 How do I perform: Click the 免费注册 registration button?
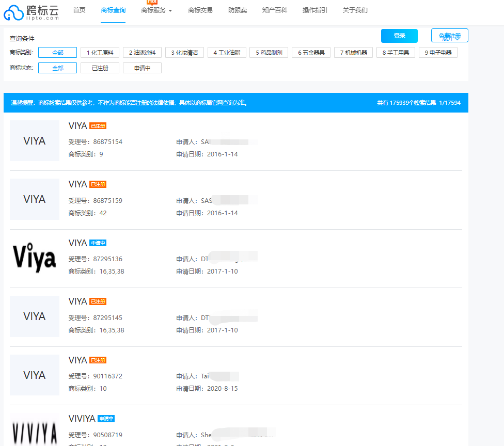tap(449, 36)
